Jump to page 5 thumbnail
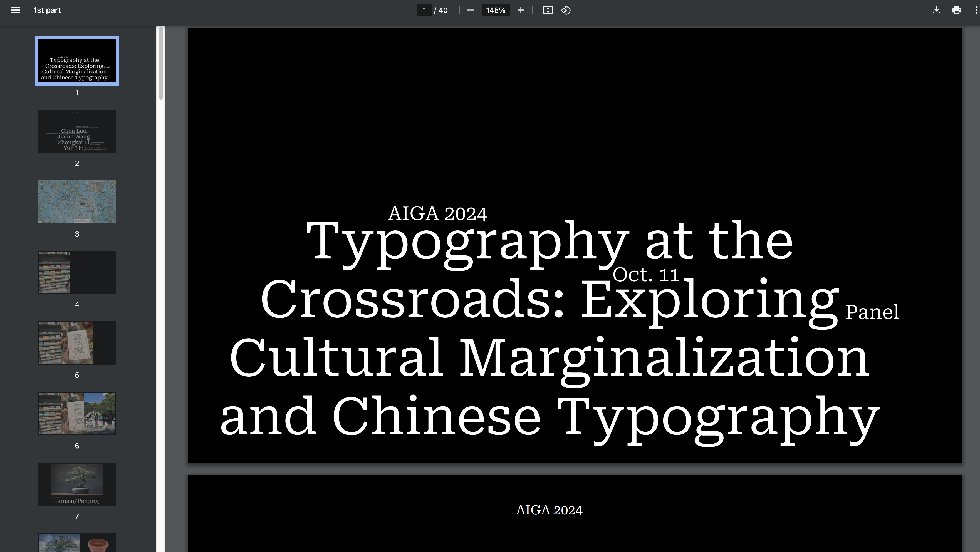The height and width of the screenshot is (552, 980). [x=77, y=343]
